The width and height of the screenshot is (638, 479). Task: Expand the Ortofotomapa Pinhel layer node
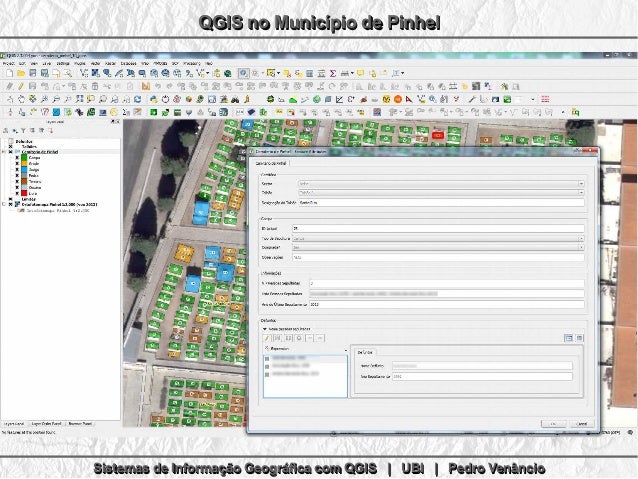click(4, 205)
